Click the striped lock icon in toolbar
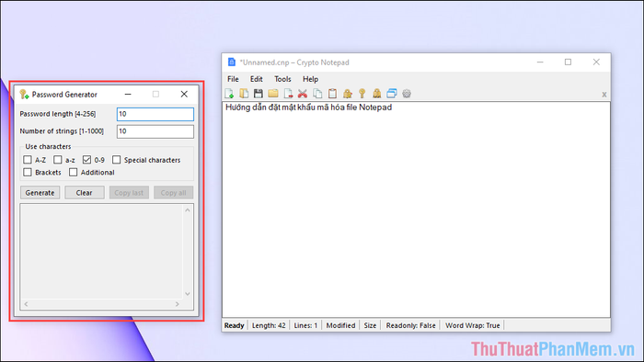 (376, 94)
